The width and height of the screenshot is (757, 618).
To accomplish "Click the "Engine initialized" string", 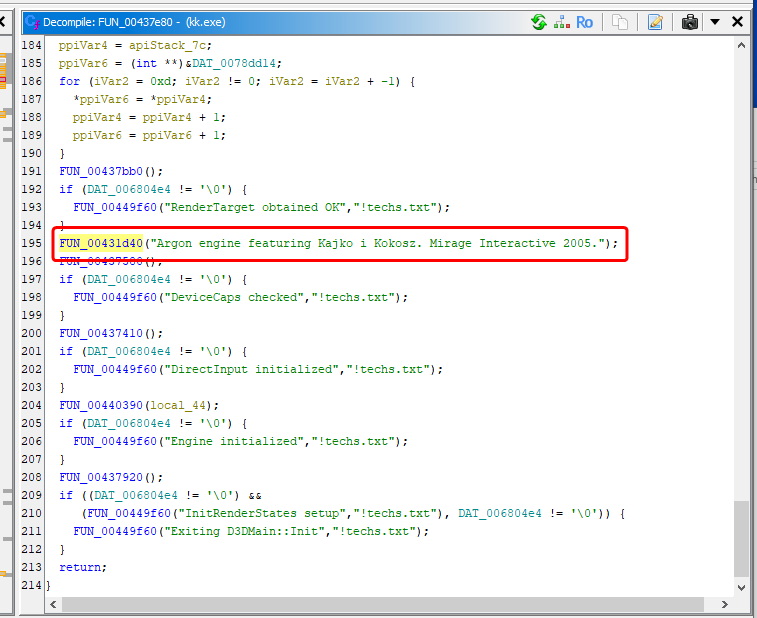I will coord(234,441).
